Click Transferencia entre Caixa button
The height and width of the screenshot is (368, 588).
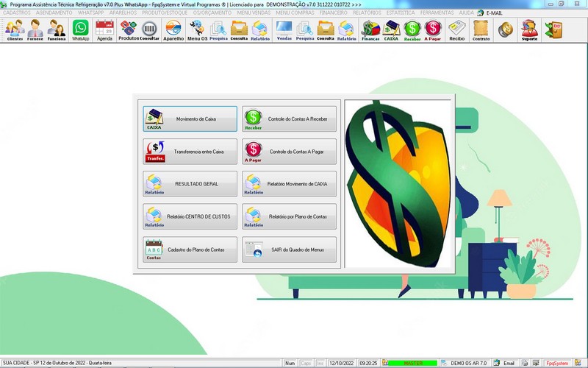coord(190,152)
